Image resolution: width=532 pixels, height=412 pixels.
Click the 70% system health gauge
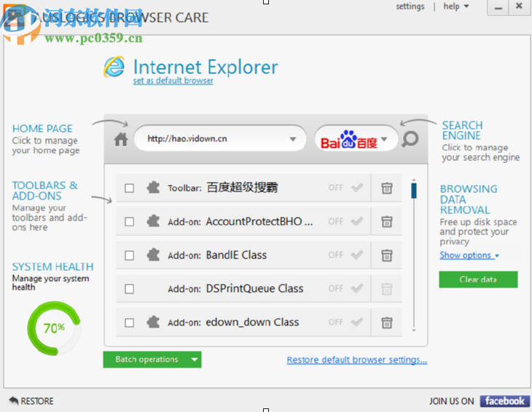coord(54,328)
